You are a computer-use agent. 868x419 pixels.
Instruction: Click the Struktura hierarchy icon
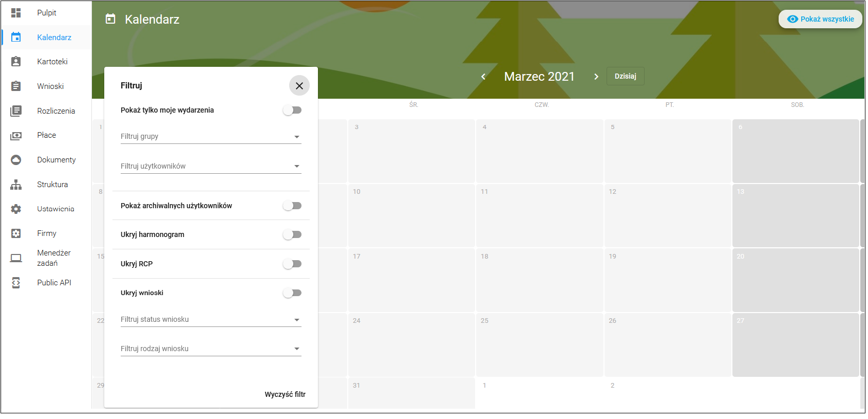(x=16, y=185)
